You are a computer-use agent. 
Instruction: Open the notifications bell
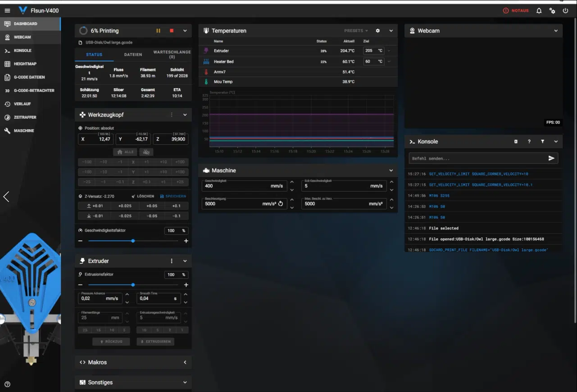tap(539, 11)
